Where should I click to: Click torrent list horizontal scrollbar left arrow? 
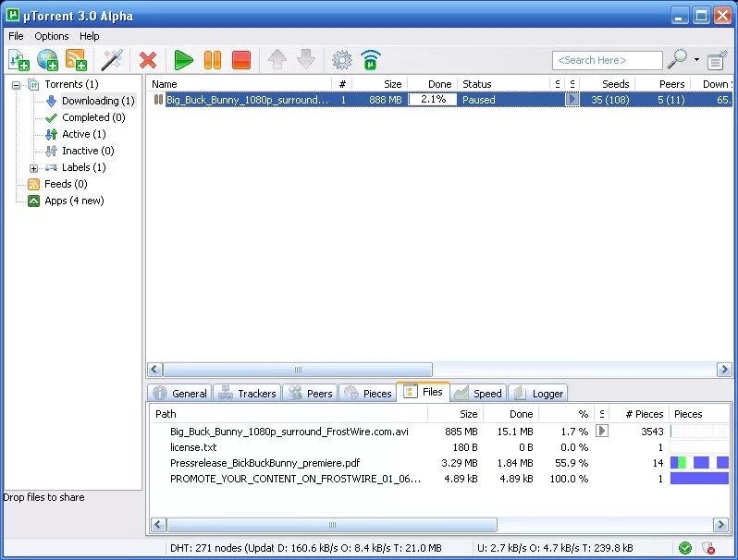click(155, 370)
